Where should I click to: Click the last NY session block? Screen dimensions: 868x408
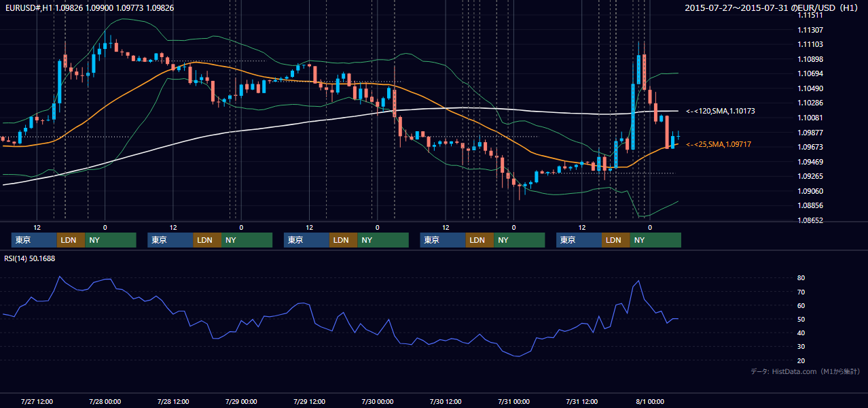point(655,240)
